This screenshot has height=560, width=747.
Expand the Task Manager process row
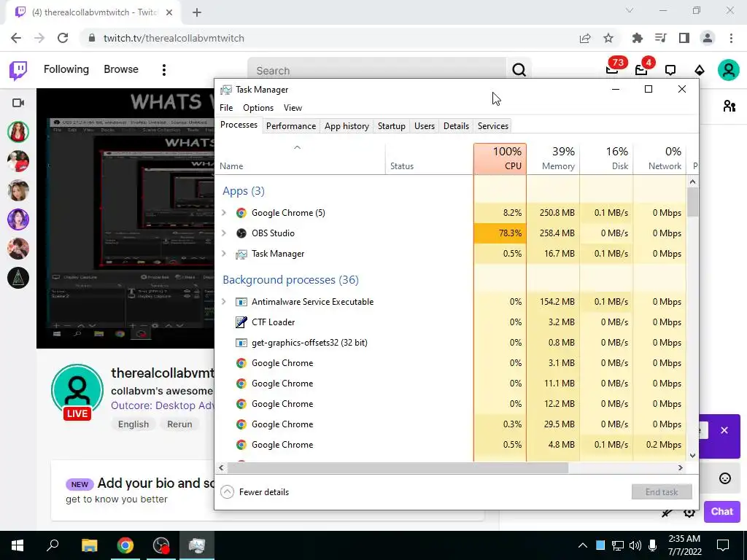point(224,254)
